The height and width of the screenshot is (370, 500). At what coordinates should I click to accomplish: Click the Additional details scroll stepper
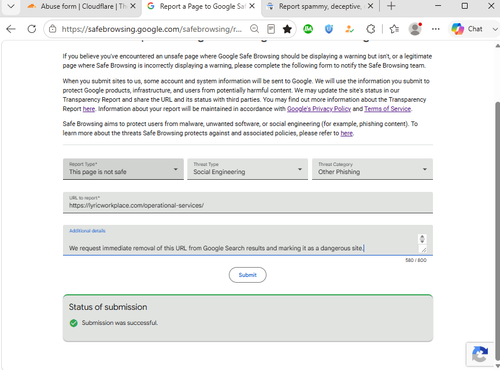coord(422,239)
